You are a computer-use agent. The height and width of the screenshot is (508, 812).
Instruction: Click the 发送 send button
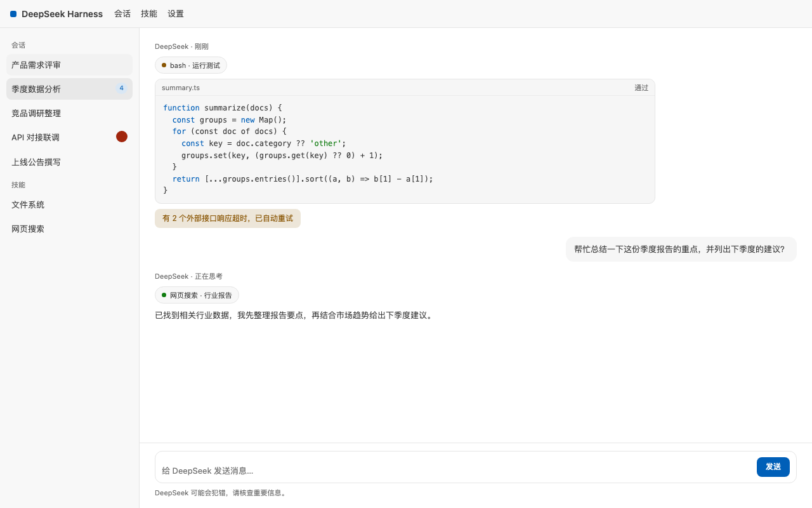pos(773,467)
